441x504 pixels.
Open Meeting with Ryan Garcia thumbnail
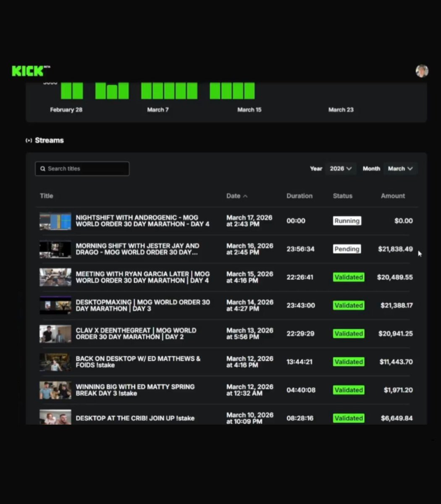[x=55, y=277]
